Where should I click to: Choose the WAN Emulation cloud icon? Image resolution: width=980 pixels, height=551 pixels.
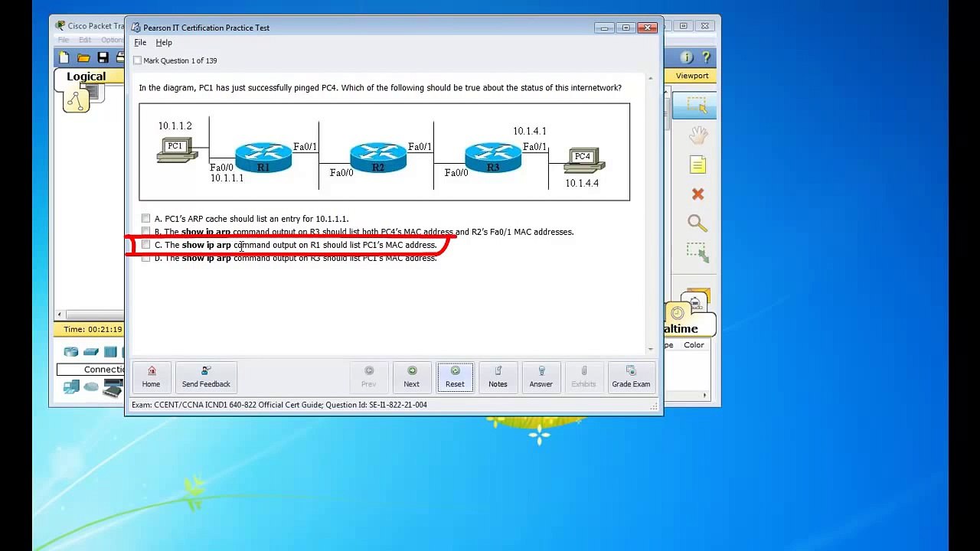click(x=91, y=387)
